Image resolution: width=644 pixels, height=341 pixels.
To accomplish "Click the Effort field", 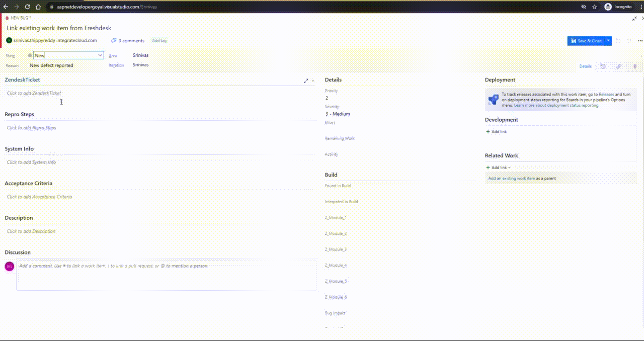I will (x=400, y=129).
